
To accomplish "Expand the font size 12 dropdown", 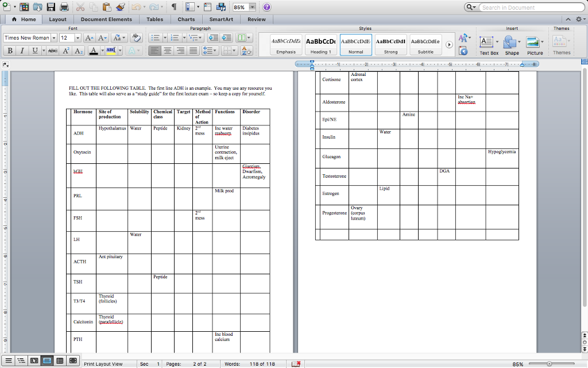I will tap(79, 38).
